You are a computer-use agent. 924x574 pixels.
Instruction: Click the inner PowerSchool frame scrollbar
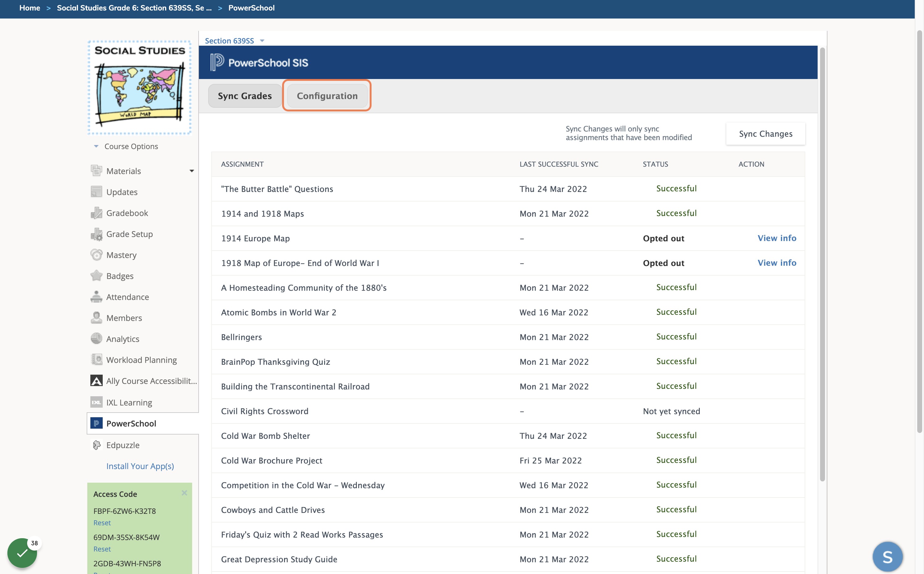point(822,264)
